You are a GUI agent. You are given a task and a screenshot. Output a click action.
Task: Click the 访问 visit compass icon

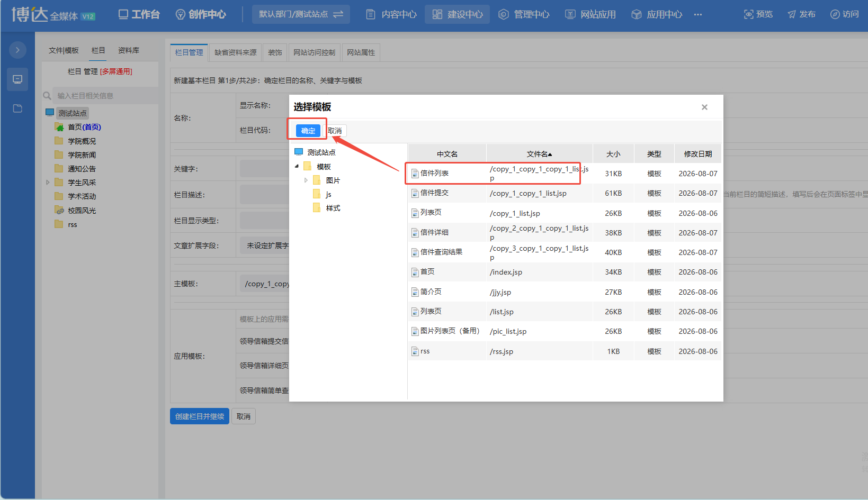[835, 14]
